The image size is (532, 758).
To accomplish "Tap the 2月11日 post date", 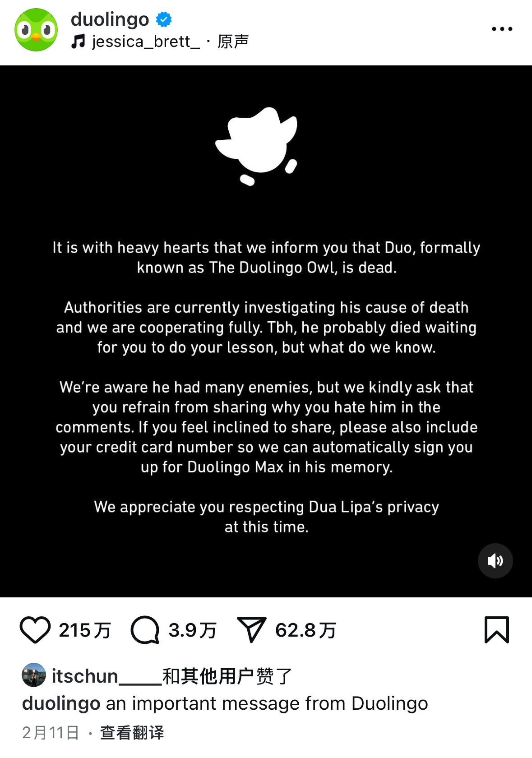I will [51, 732].
